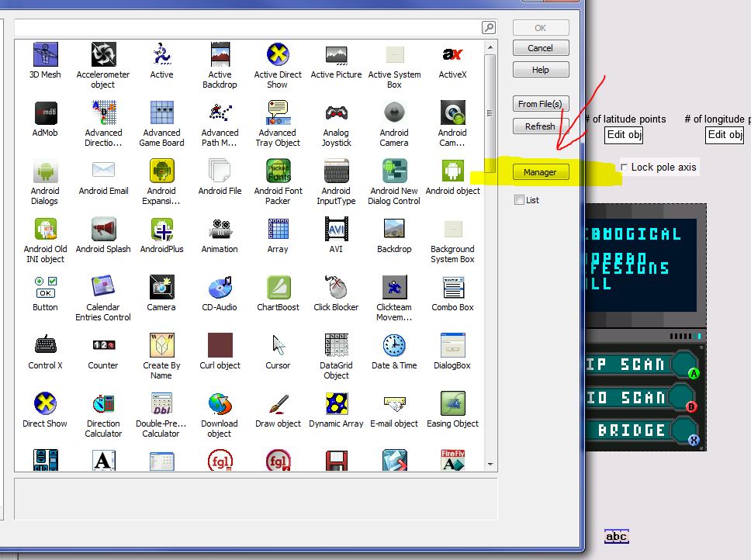Click the search magnifier icon
The image size is (751, 560).
(x=489, y=28)
